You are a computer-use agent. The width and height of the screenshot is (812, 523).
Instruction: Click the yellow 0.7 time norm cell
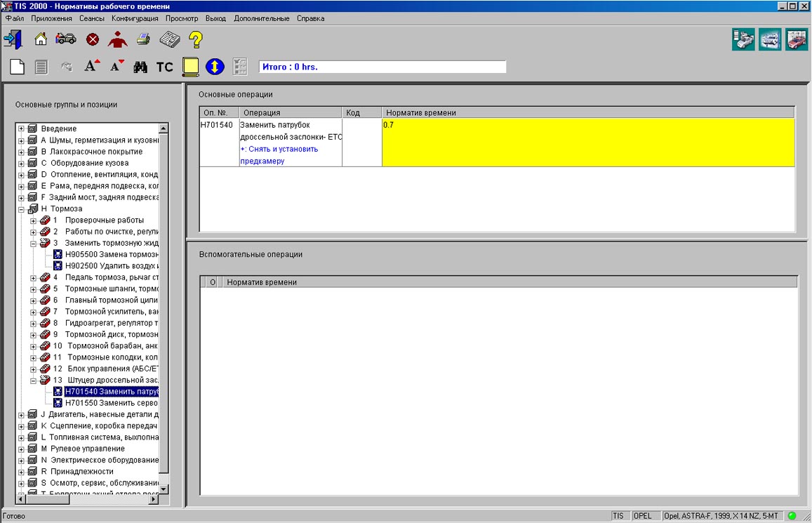[x=587, y=142]
